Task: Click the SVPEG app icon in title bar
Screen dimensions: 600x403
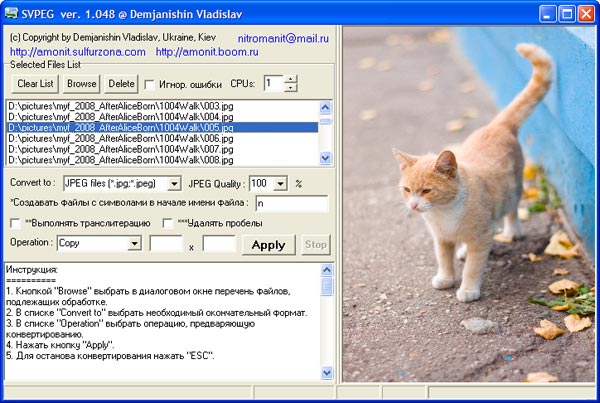Action: click(11, 13)
